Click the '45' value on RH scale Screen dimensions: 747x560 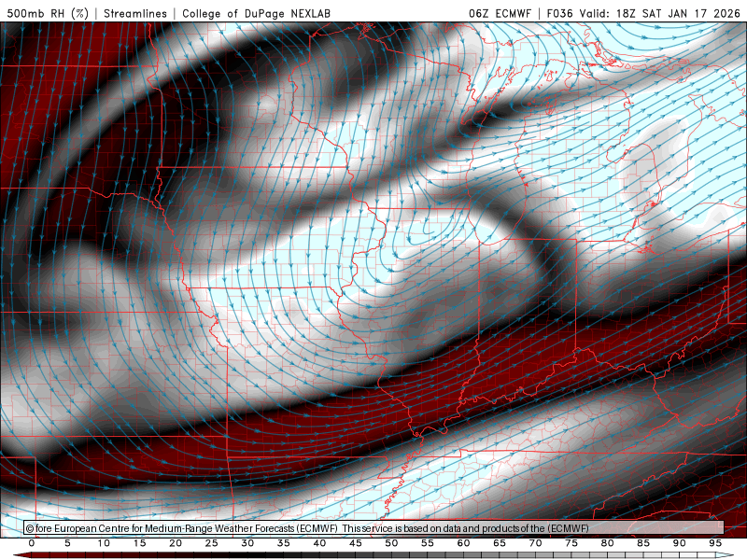pos(356,543)
